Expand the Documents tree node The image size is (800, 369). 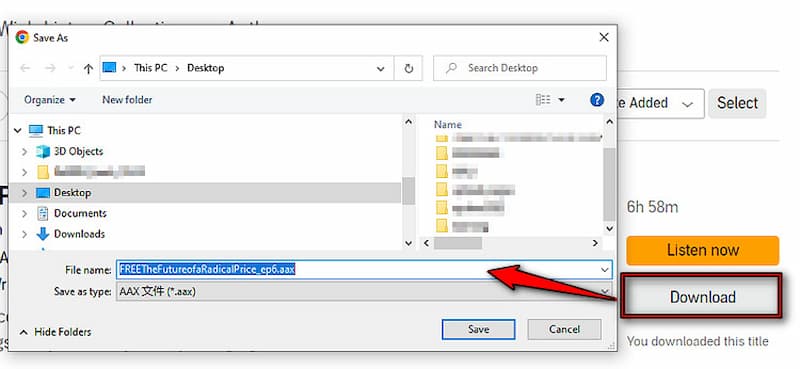[24, 214]
